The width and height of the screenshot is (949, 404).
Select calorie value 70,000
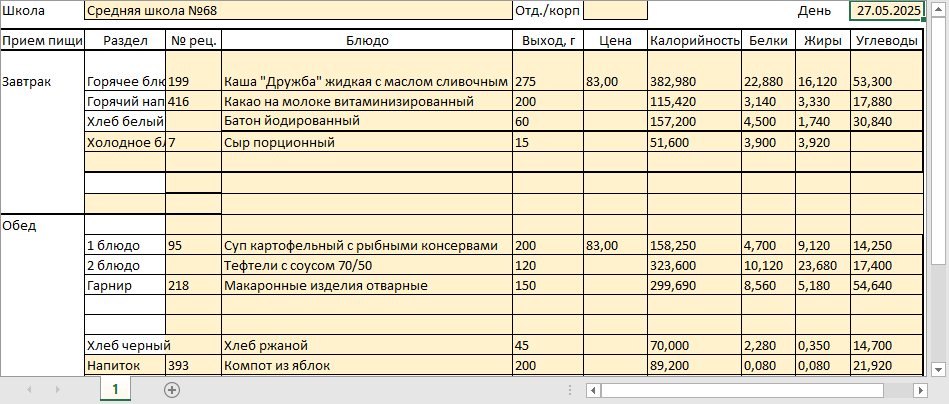pyautogui.click(x=695, y=345)
